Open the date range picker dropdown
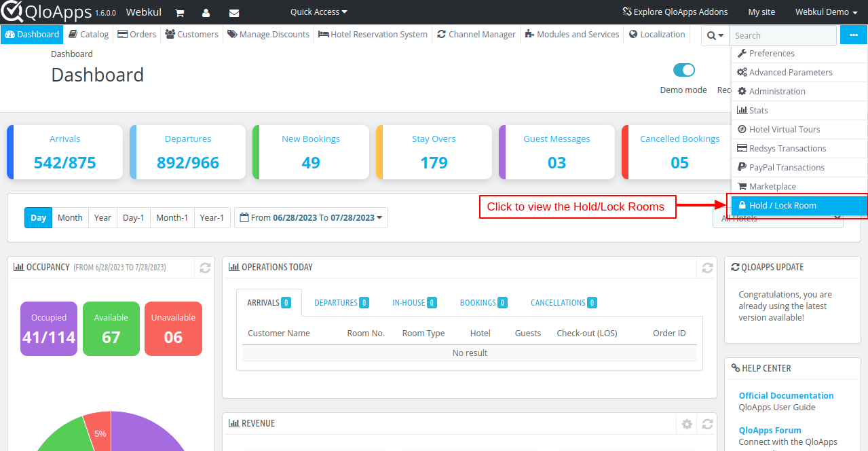This screenshot has height=451, width=868. tap(311, 218)
